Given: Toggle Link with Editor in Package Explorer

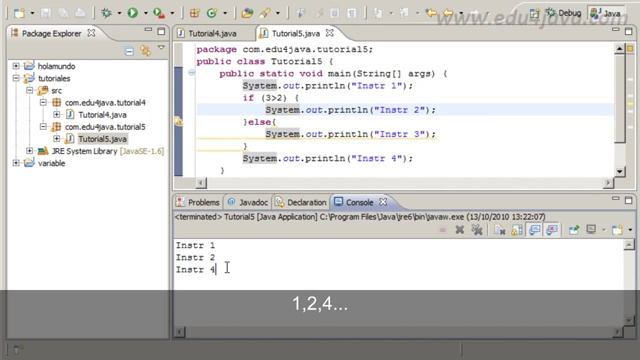Looking at the screenshot, I should click(x=145, y=51).
